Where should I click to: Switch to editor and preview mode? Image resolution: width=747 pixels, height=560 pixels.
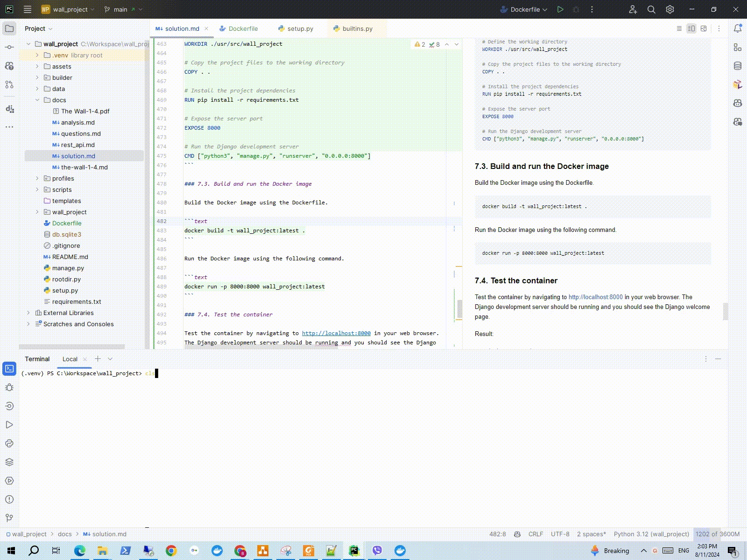coord(691,28)
